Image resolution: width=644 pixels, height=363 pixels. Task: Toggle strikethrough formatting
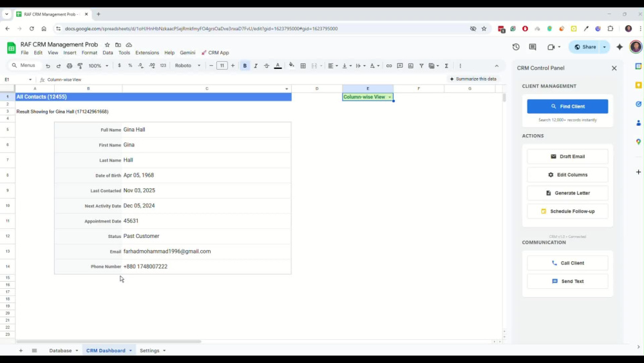pyautogui.click(x=267, y=66)
